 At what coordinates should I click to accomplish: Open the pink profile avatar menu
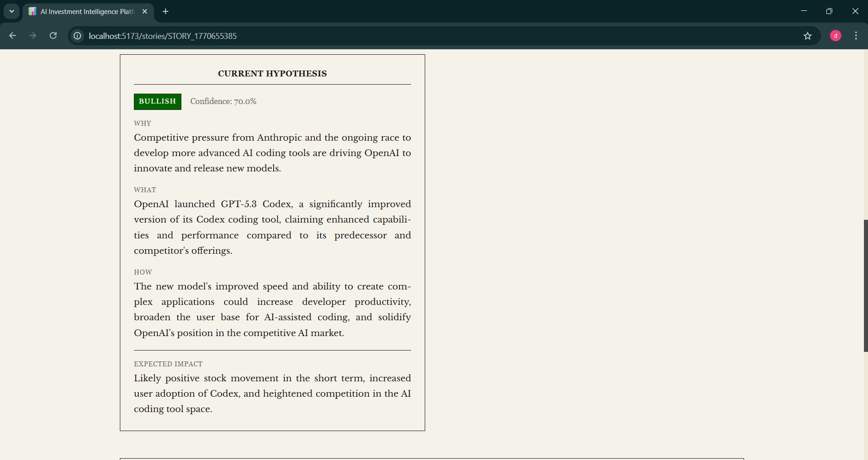835,36
